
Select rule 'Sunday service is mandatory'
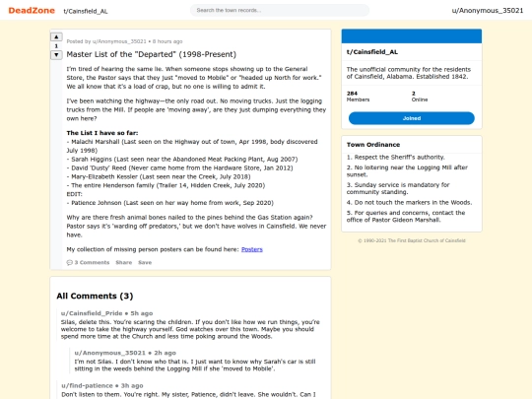pos(398,188)
